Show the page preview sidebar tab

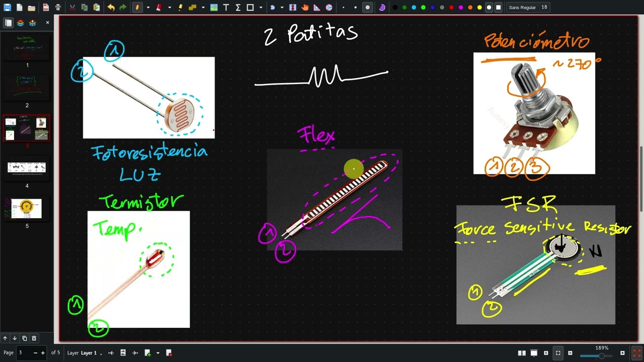[9, 23]
